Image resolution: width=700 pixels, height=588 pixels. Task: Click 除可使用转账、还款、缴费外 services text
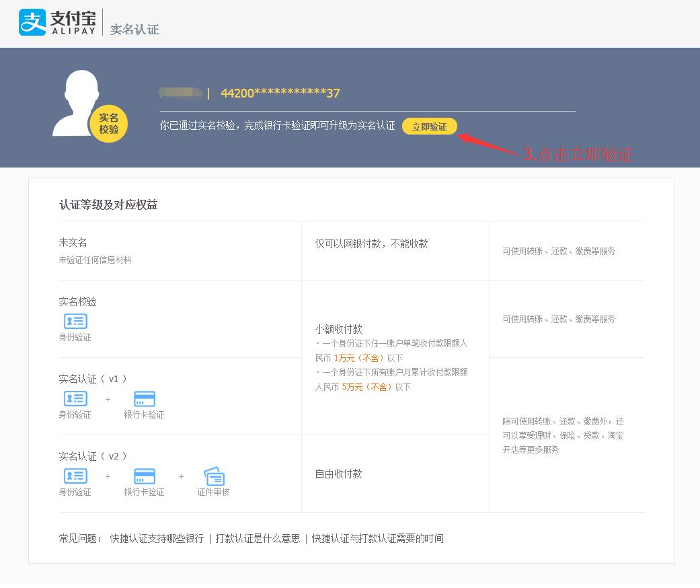[x=563, y=435]
